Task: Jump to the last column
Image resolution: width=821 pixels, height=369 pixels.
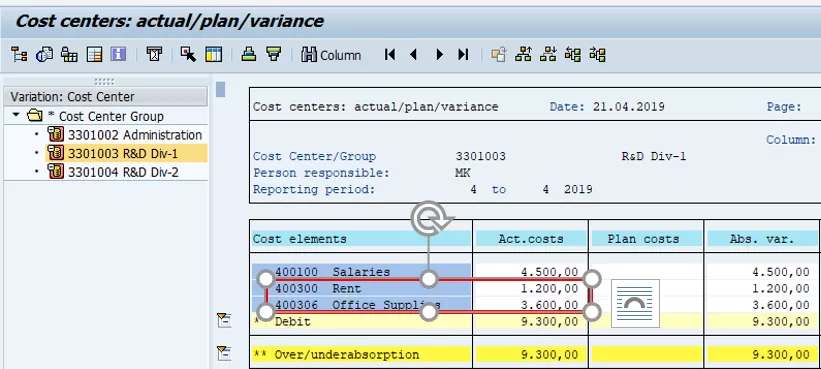Action: point(463,54)
